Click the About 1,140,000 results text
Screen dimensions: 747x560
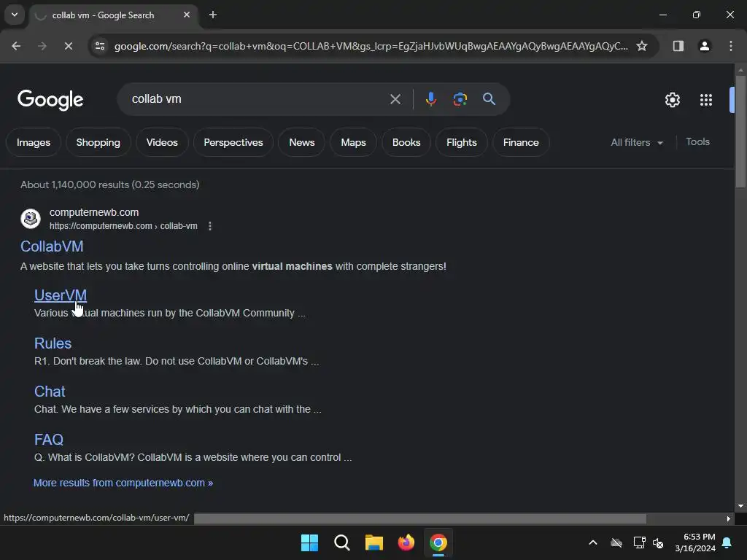[110, 184]
